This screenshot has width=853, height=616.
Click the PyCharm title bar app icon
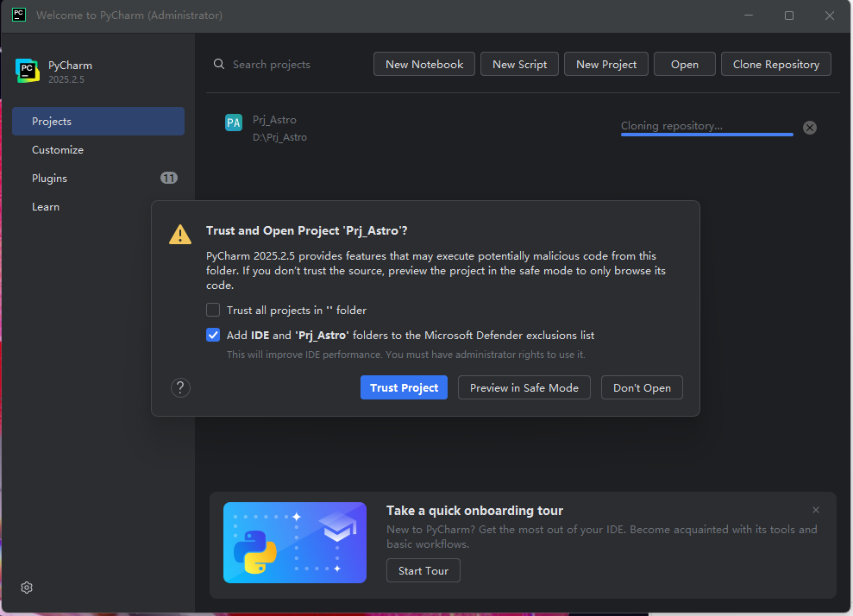click(19, 15)
